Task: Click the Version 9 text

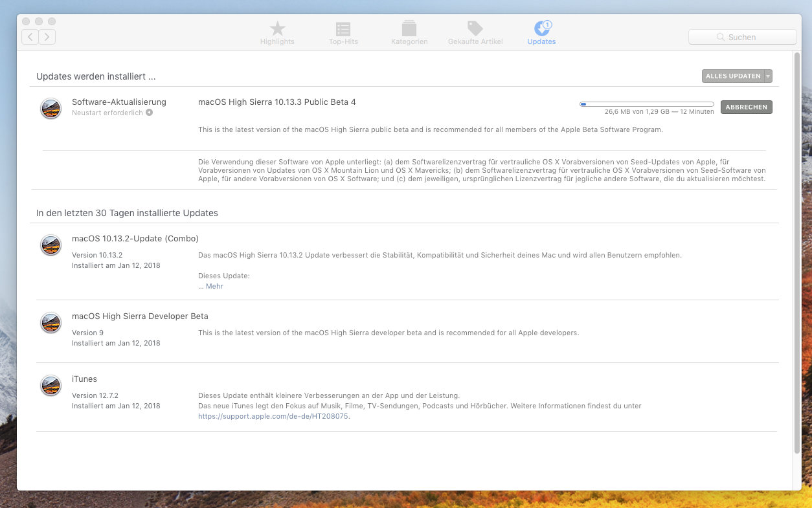Action: point(87,333)
